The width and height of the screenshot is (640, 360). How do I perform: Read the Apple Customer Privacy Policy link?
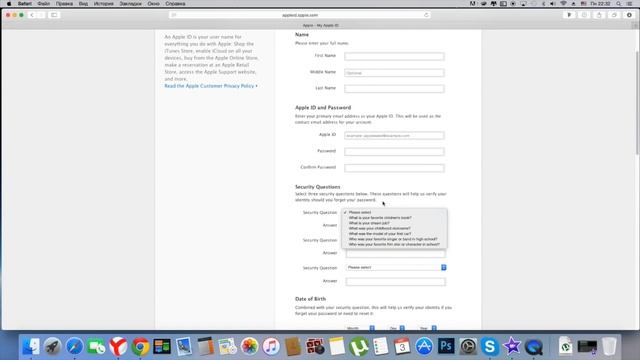[211, 86]
